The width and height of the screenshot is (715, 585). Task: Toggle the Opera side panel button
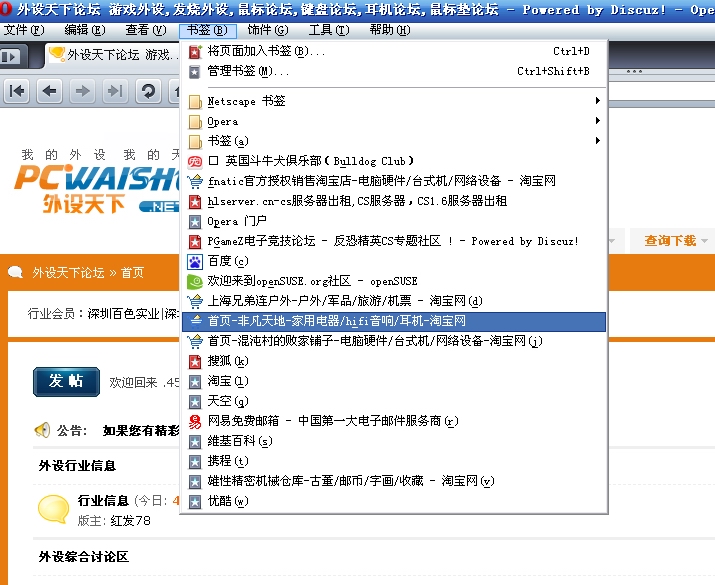point(11,57)
